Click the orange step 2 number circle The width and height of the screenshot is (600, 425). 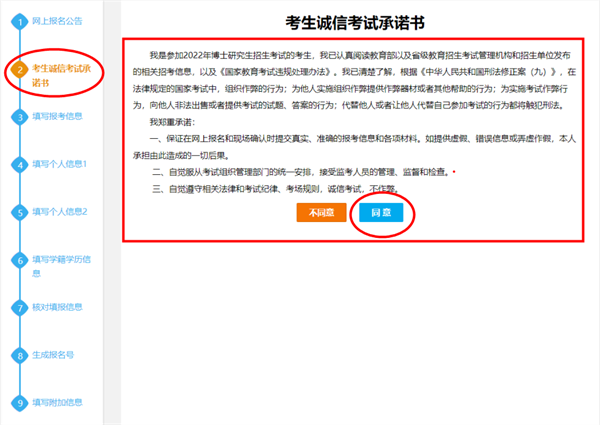(x=19, y=71)
